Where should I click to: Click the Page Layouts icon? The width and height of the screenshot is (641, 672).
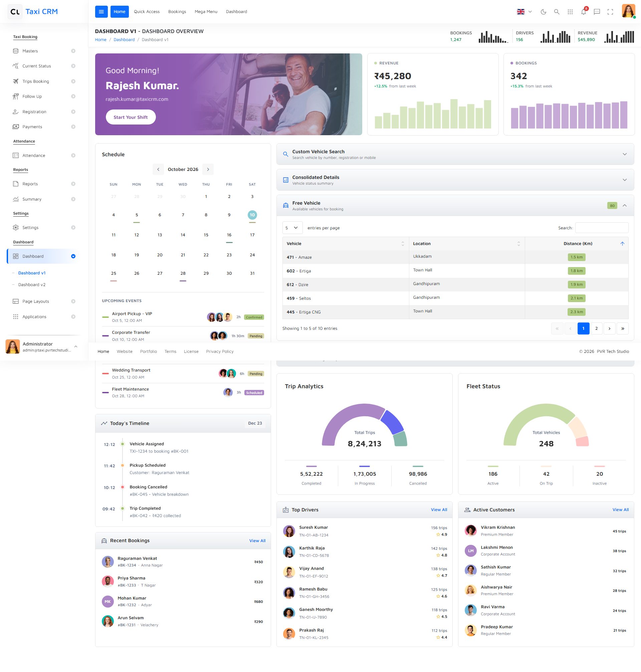tap(16, 301)
